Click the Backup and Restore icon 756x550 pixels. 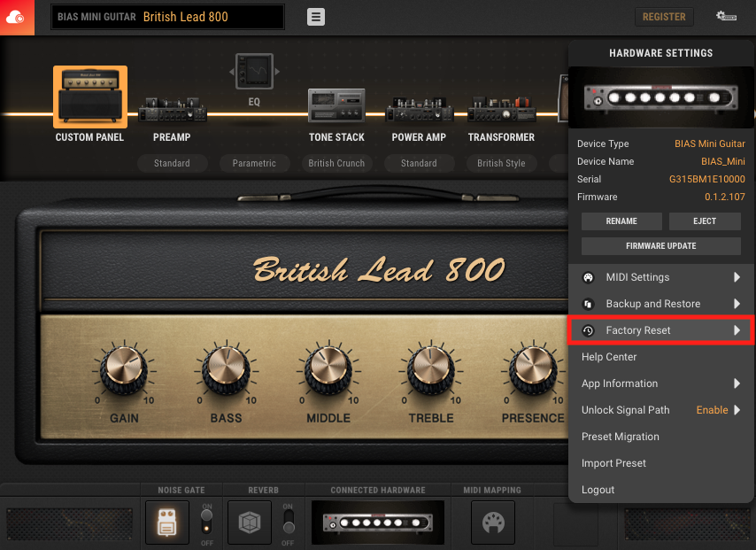pos(588,304)
